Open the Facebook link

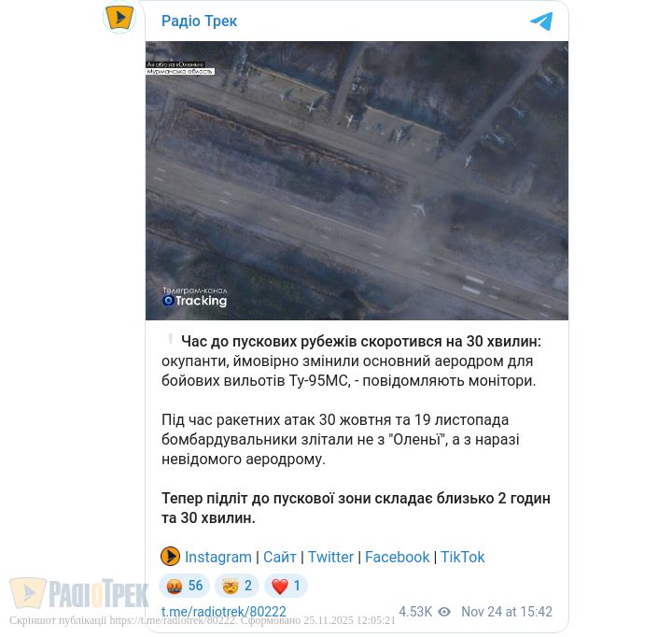[x=397, y=557]
